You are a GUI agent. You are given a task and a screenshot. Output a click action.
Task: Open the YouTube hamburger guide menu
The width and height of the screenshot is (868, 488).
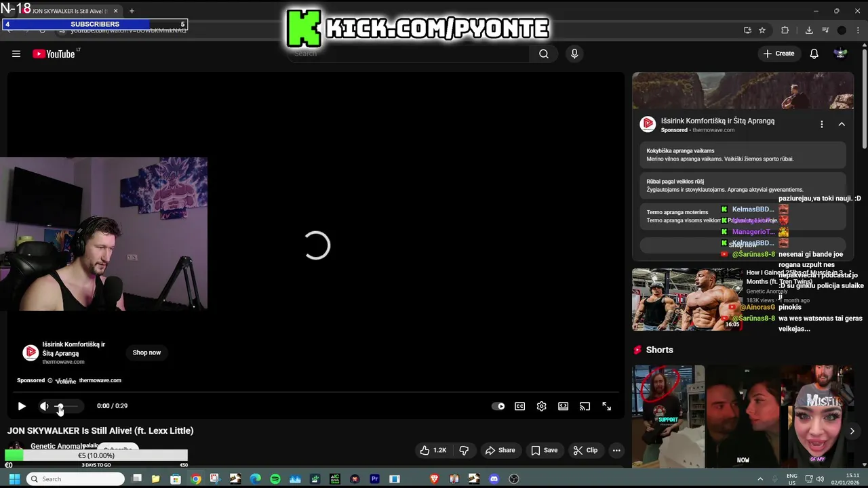point(16,54)
